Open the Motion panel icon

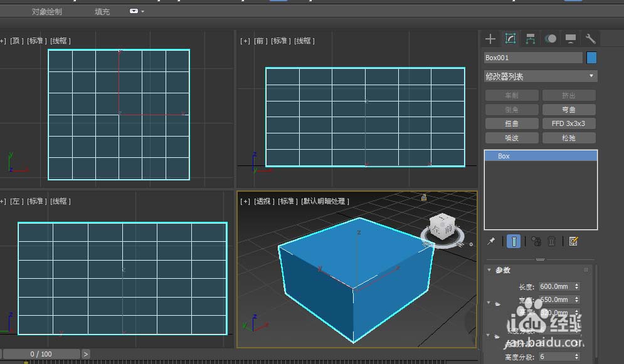(551, 39)
